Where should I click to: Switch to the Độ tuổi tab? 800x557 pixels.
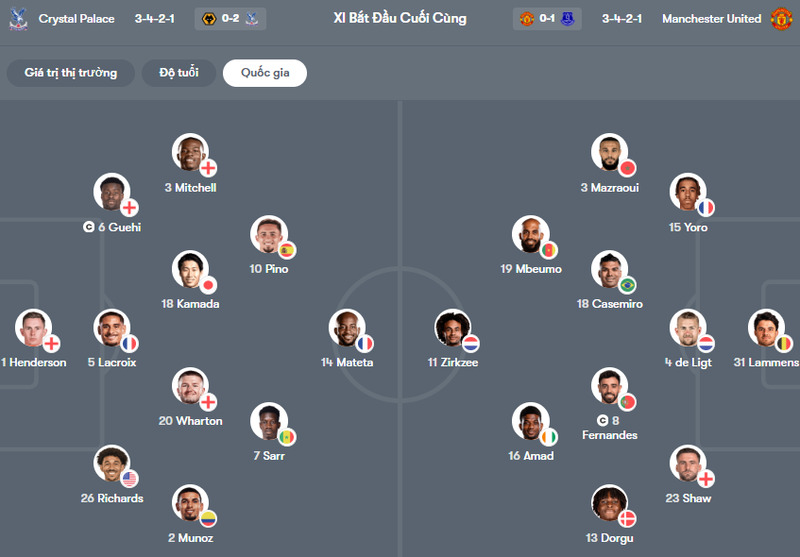click(179, 73)
